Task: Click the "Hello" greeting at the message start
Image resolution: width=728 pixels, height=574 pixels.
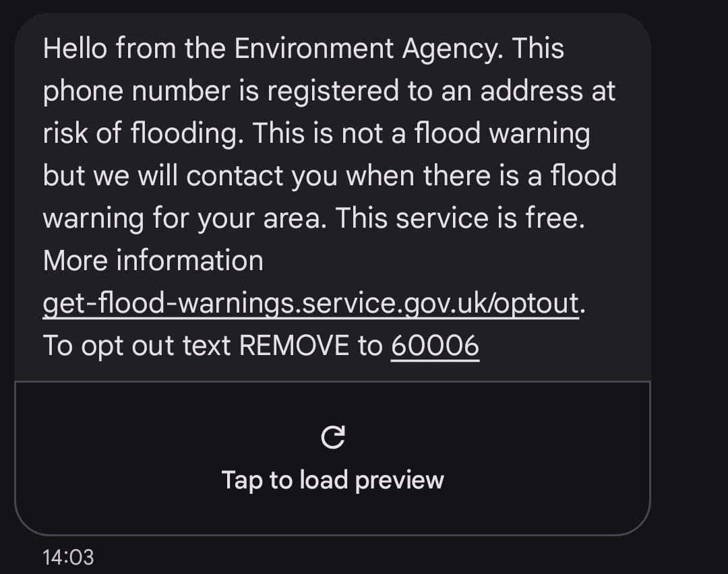Action: click(x=75, y=49)
